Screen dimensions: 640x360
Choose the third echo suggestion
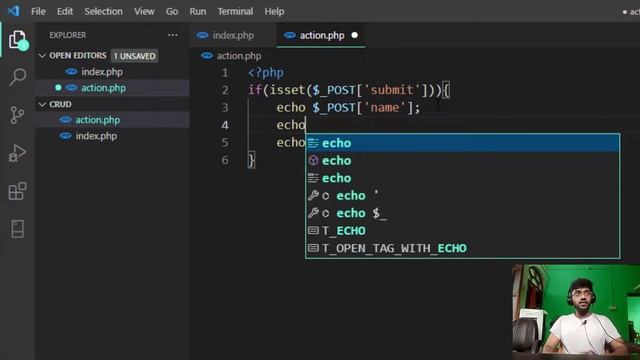click(462, 178)
